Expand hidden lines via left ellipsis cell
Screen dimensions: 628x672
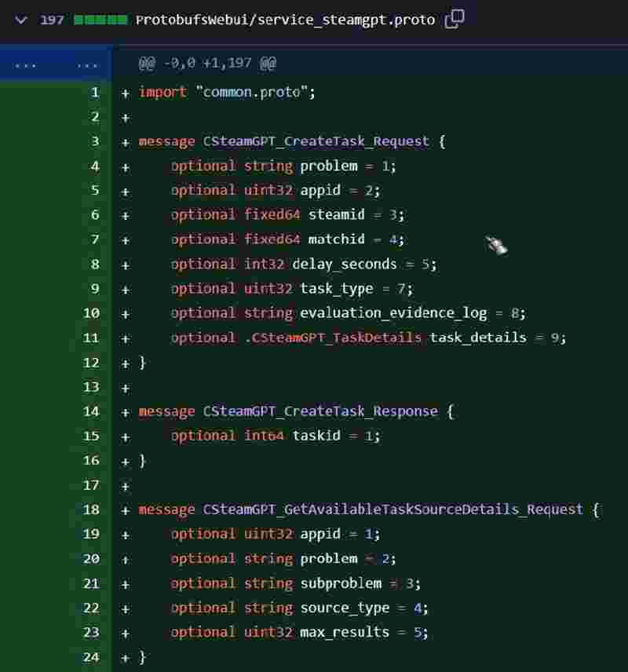[26, 64]
